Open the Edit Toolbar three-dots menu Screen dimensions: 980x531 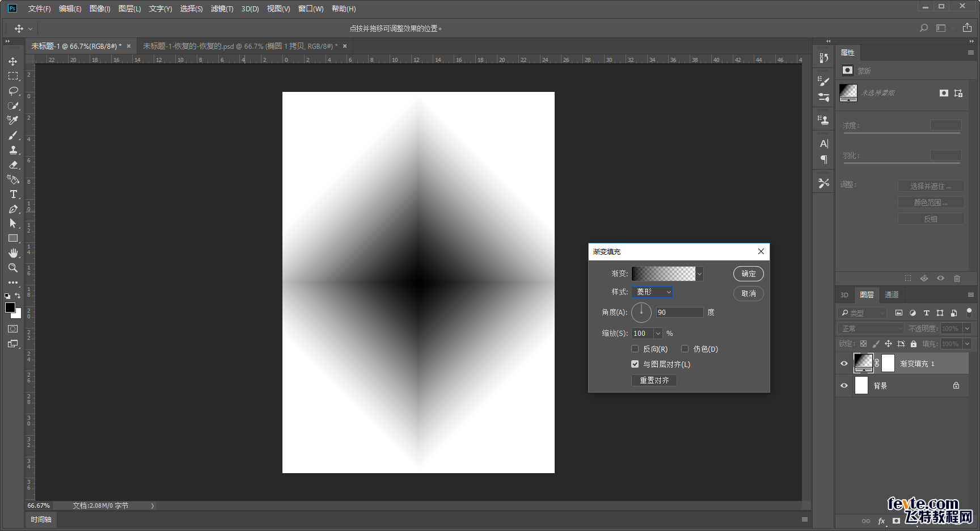(13, 282)
